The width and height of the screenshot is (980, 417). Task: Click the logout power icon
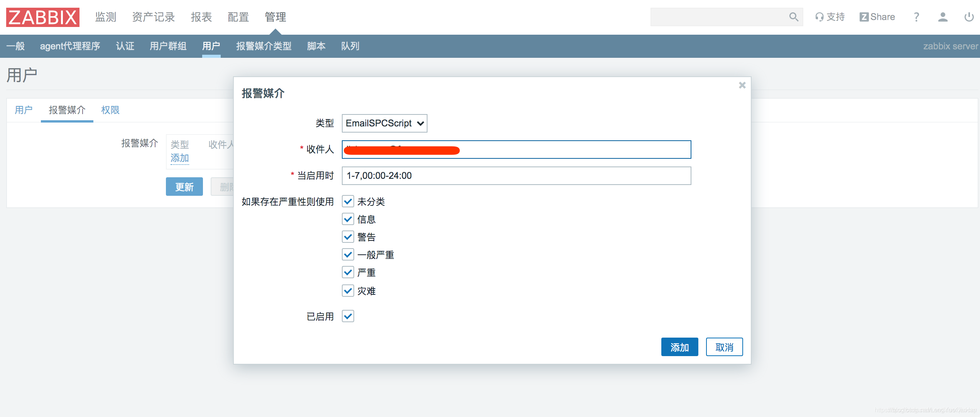[969, 17]
